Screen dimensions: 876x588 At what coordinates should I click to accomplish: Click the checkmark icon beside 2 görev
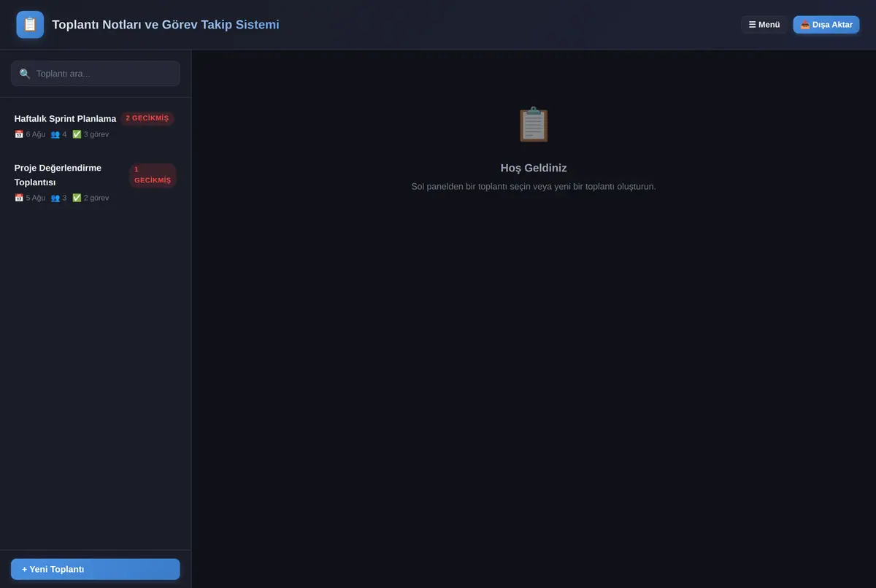(77, 198)
